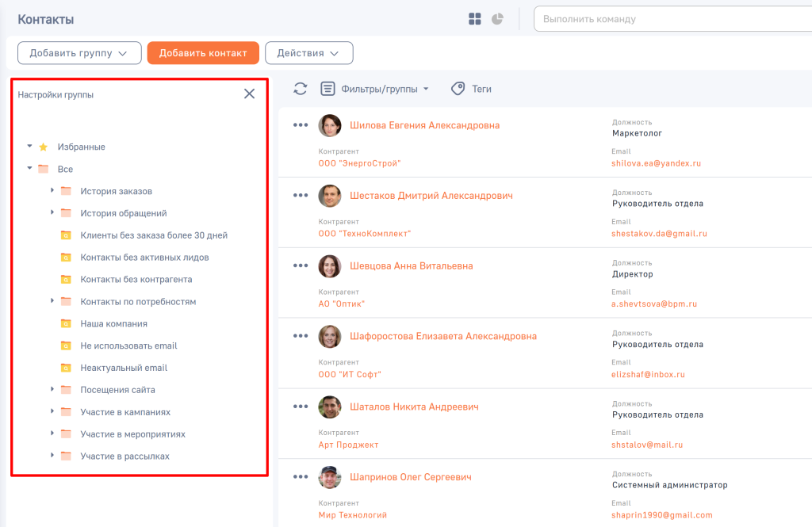Collapse the Все folder tree
The width and height of the screenshot is (812, 527).
pos(29,169)
